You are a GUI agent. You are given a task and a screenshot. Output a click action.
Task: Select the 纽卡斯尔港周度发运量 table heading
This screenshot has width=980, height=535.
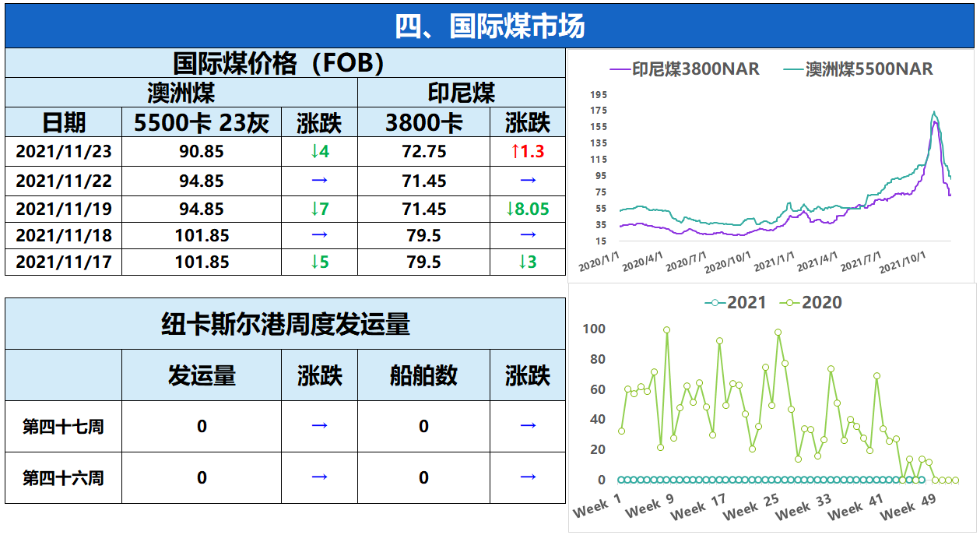coord(285,324)
